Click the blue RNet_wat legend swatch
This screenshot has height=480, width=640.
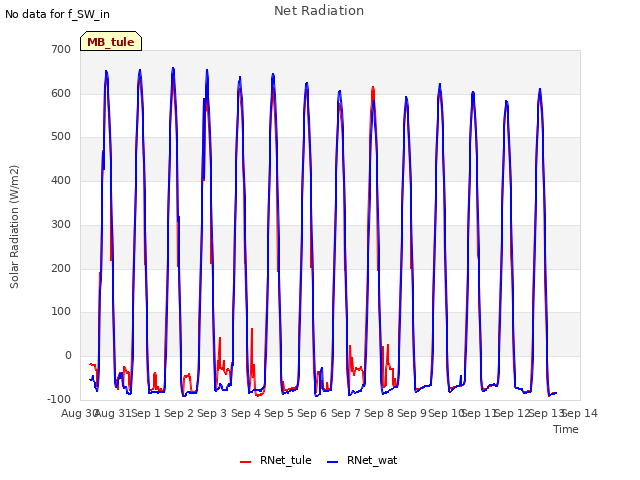click(333, 462)
